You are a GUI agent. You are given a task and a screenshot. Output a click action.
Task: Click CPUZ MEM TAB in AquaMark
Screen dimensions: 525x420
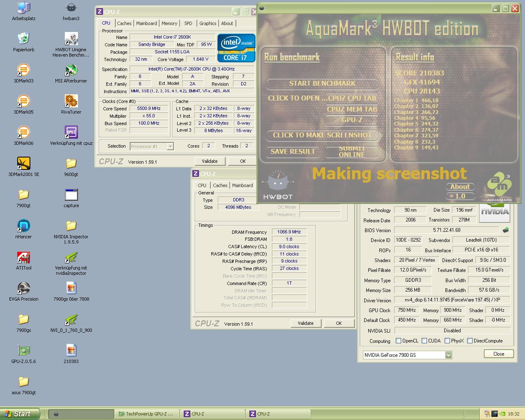[352, 109]
